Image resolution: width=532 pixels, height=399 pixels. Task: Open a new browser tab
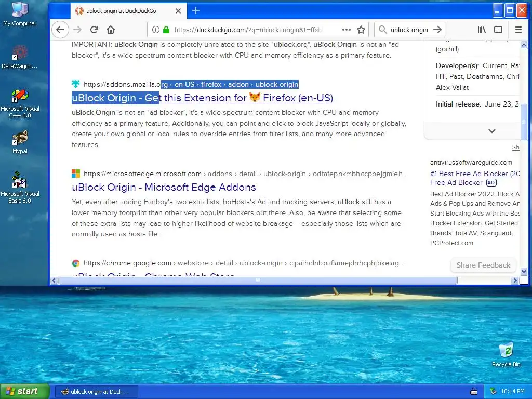tap(196, 10)
